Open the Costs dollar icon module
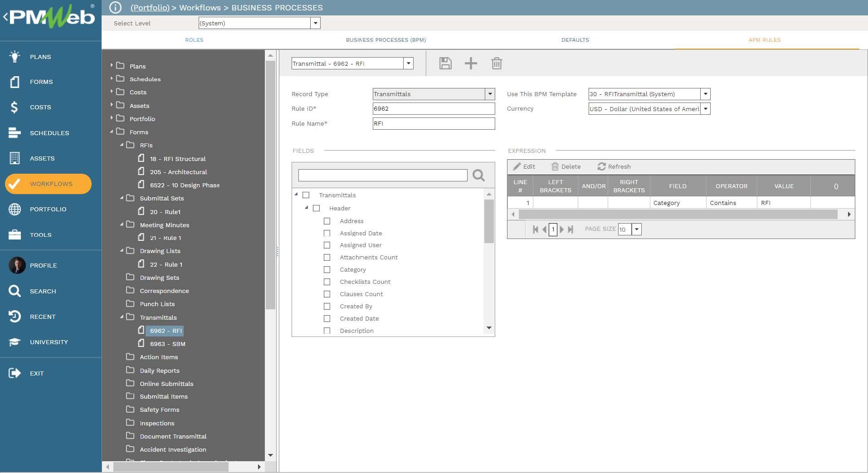This screenshot has height=473, width=868. point(15,107)
